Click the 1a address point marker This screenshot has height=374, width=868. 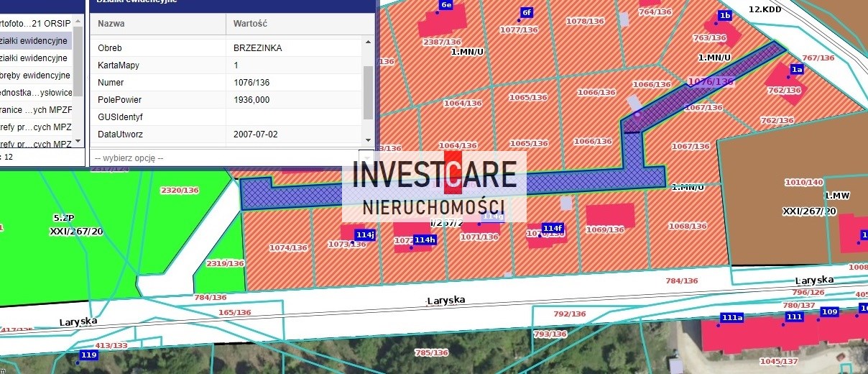coord(796,69)
